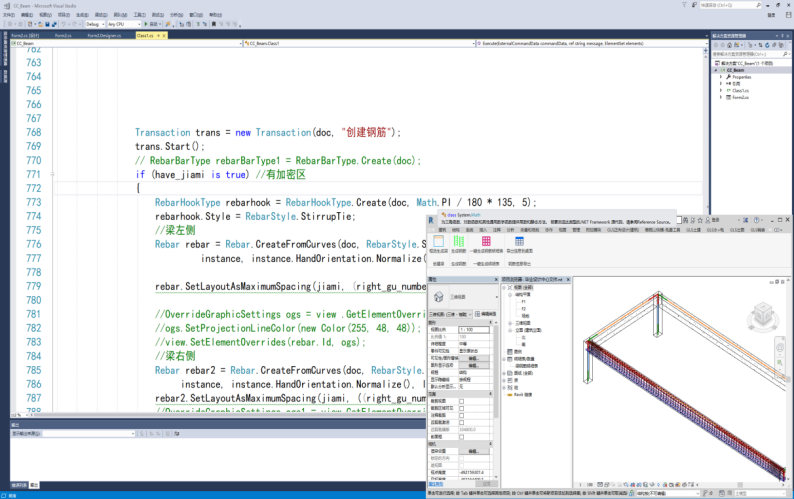
Task: Click the Undo arrow in Visual Studio toolbar
Action: pos(64,24)
